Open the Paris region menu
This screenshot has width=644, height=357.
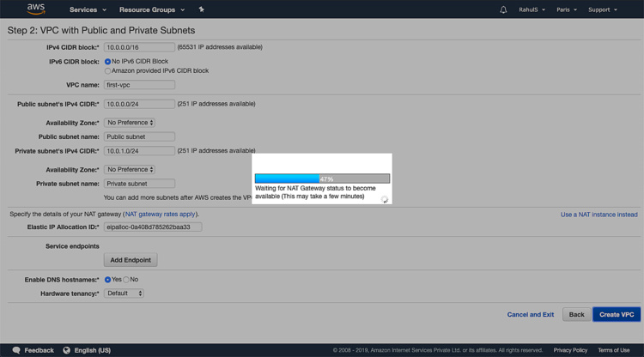[566, 9]
